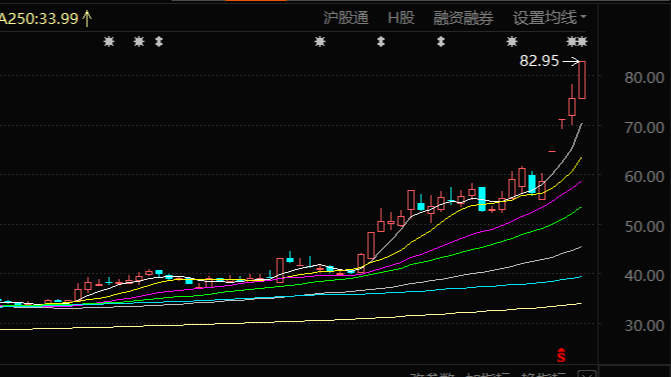This screenshot has width=671, height=377.
Task: Click the first double-arrow event marker
Action: 159,42
